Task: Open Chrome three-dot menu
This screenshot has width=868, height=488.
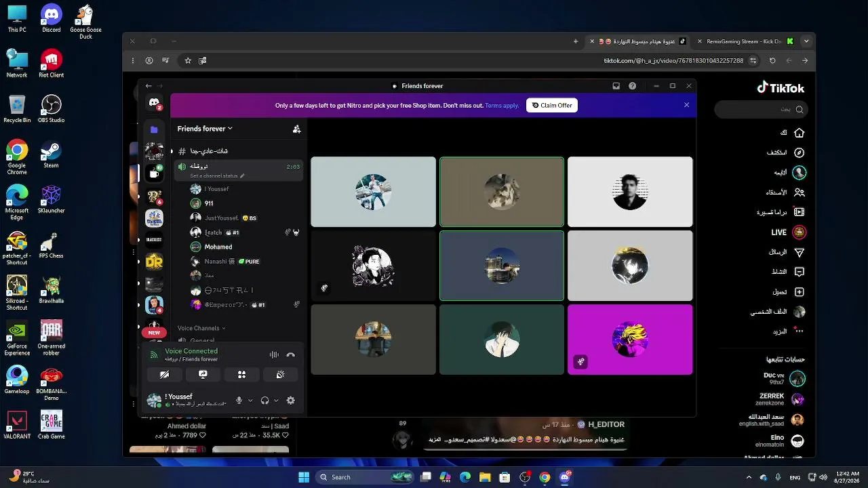Action: (x=133, y=60)
